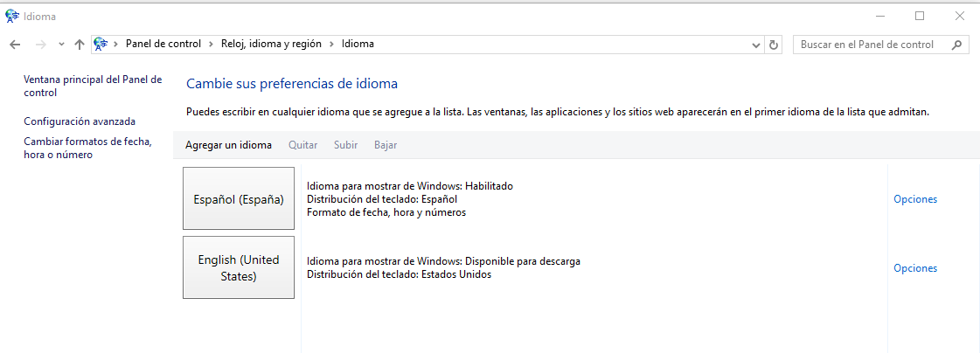
Task: Refresh the Idioma page
Action: click(773, 45)
